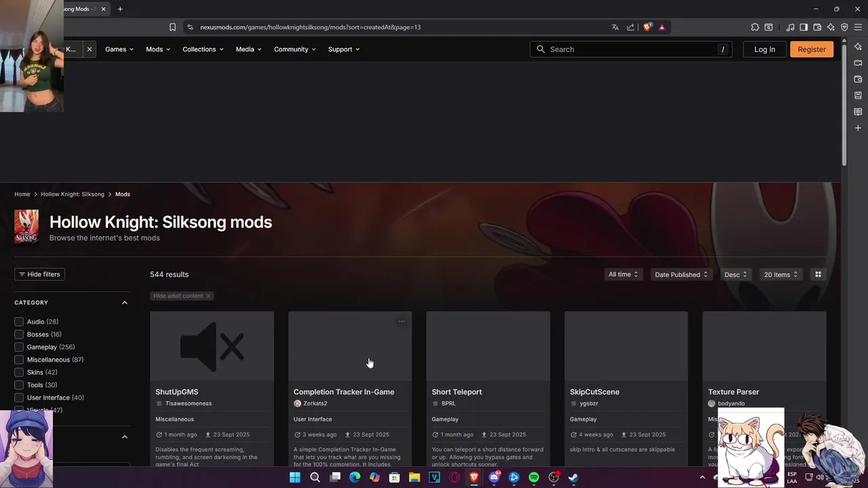The image size is (868, 488).
Task: Click the share page icon in address bar
Action: (x=631, y=27)
